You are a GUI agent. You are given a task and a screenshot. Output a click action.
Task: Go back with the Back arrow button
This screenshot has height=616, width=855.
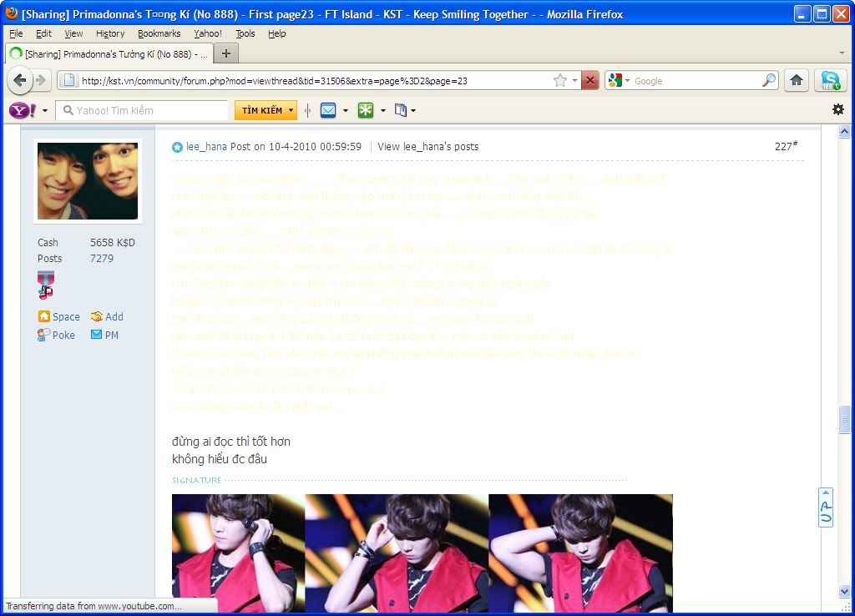coord(20,81)
